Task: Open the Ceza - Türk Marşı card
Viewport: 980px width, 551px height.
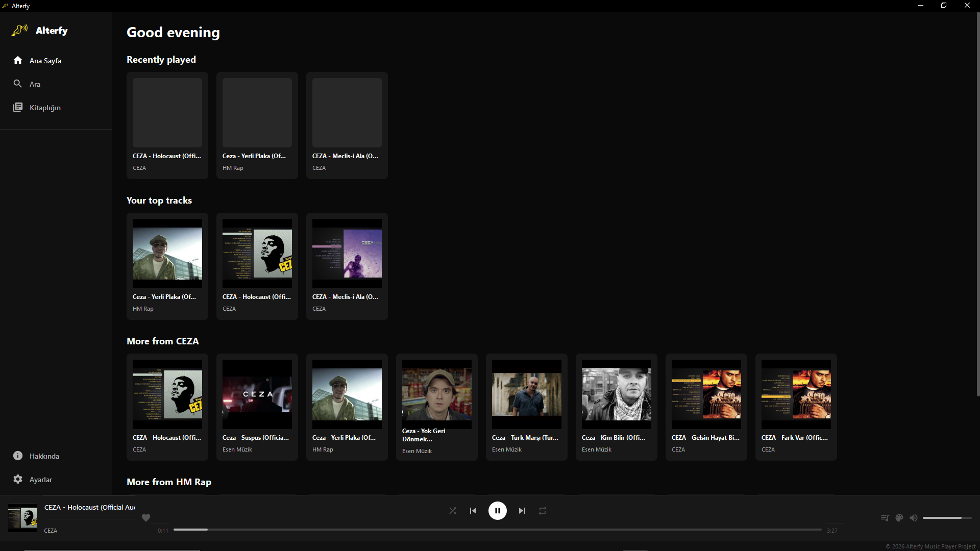Action: [527, 407]
